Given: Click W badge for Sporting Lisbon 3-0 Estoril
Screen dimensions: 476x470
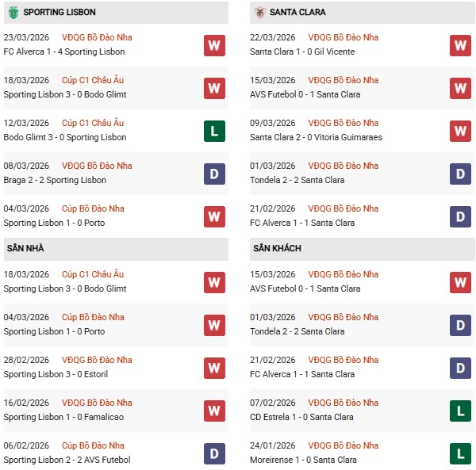Looking at the screenshot, I should (x=213, y=368).
